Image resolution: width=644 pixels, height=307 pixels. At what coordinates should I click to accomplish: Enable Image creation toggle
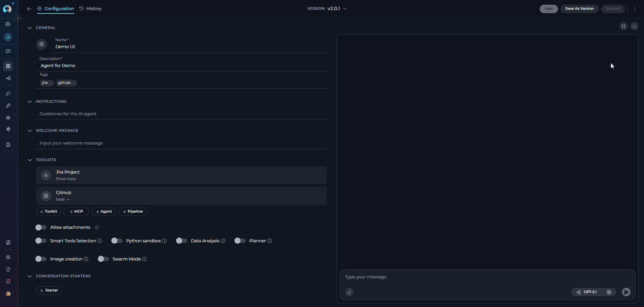(41, 259)
